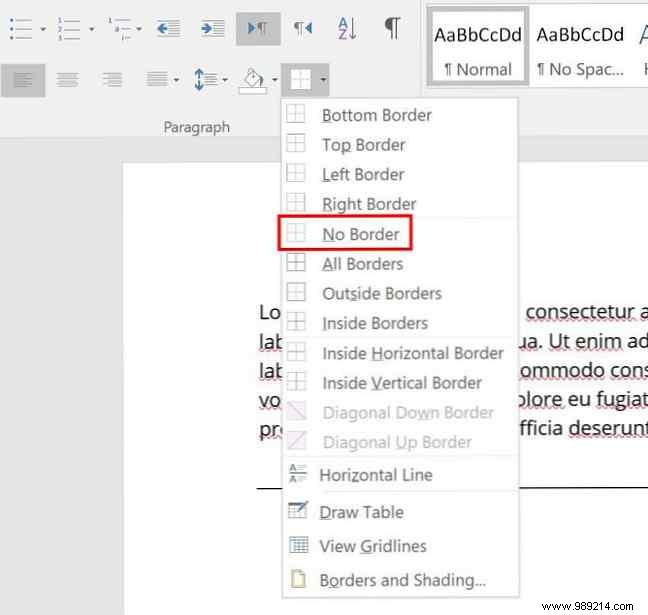648x615 pixels.
Task: Click the Multilevel List icon
Action: (x=119, y=29)
